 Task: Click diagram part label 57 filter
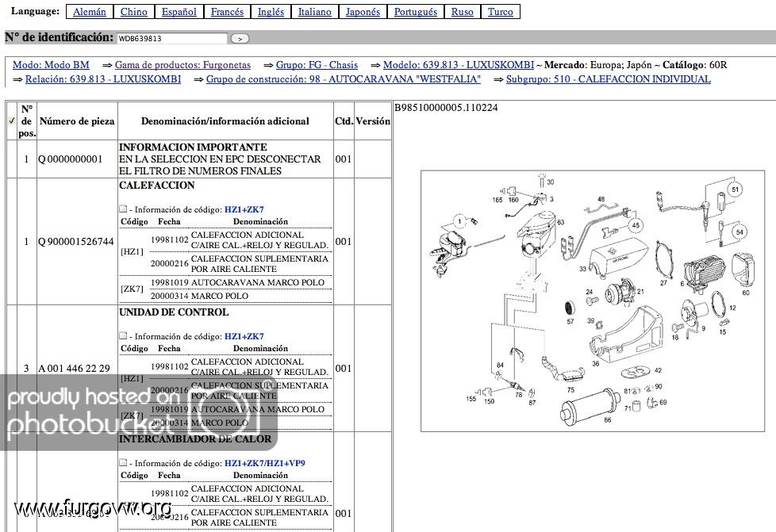coord(570,321)
